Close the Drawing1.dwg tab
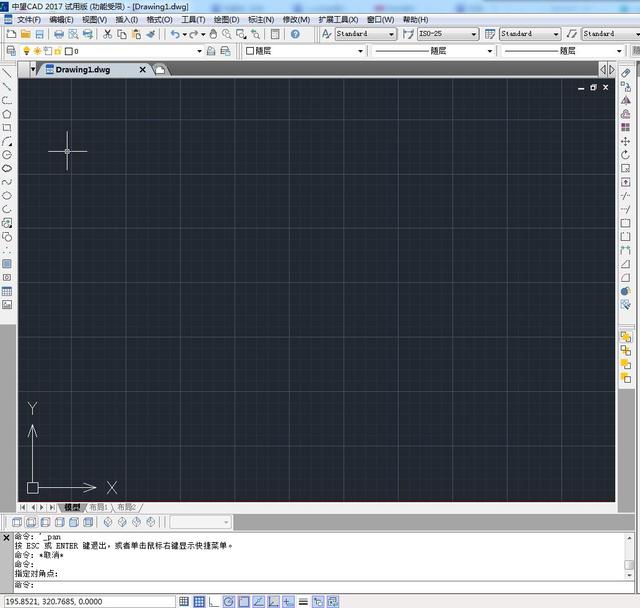This screenshot has height=608, width=640. point(142,70)
